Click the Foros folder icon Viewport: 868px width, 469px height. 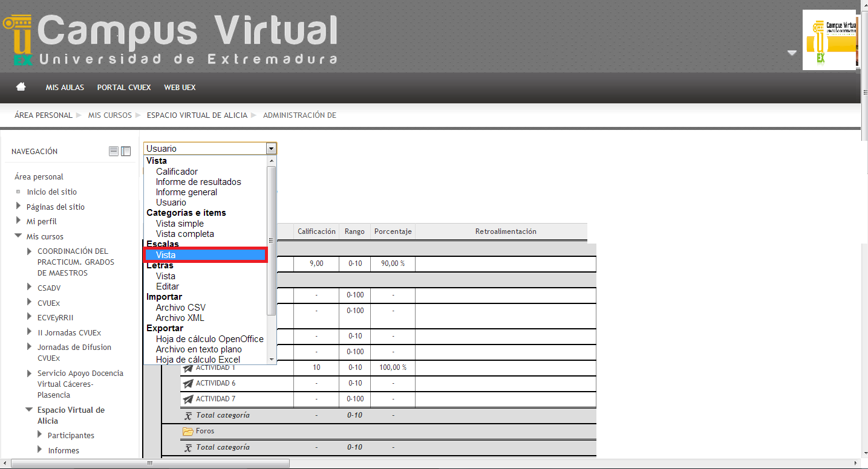coord(188,432)
